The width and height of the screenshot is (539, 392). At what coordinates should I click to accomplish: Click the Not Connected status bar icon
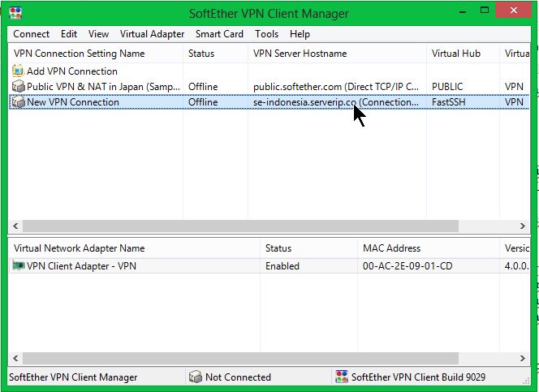(x=196, y=377)
